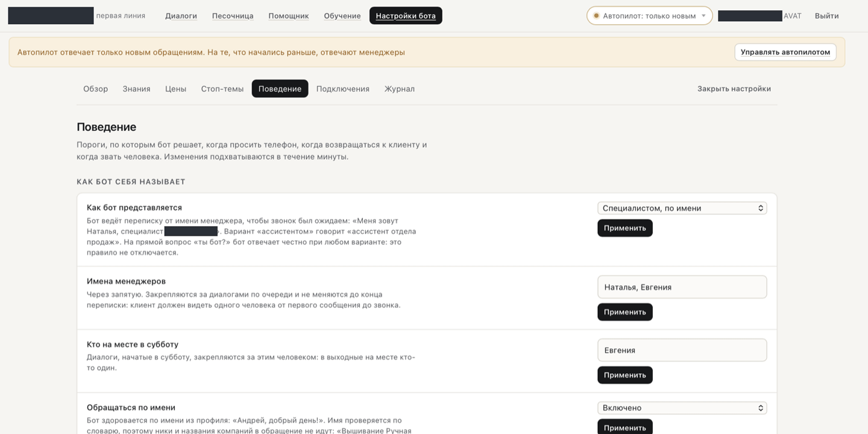Click the Поведение page heading
868x434 pixels.
(x=106, y=127)
